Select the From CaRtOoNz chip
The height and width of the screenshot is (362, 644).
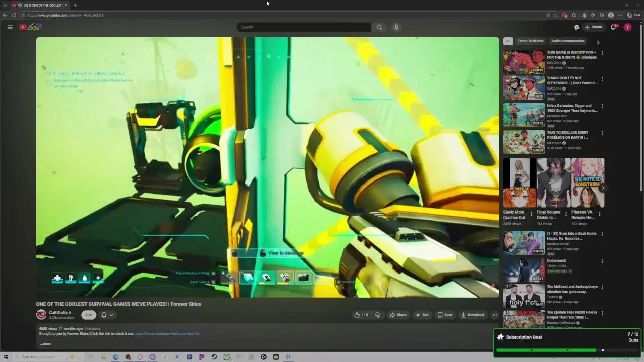[x=531, y=41]
